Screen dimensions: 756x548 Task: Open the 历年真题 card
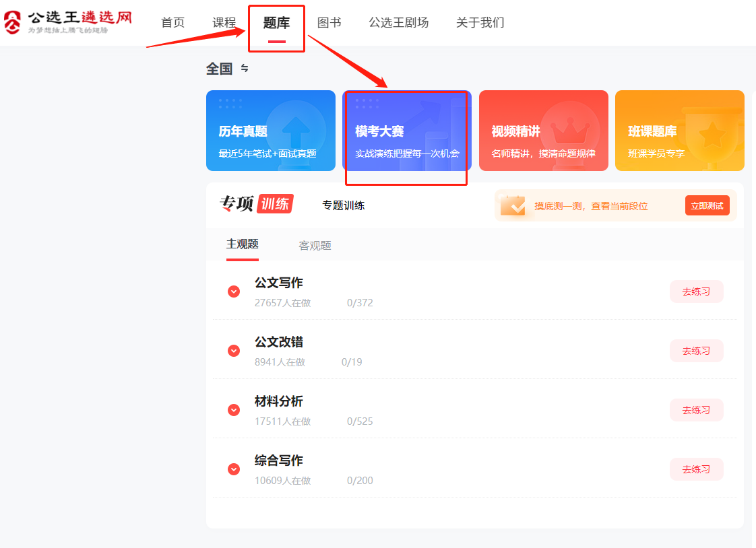click(x=270, y=131)
